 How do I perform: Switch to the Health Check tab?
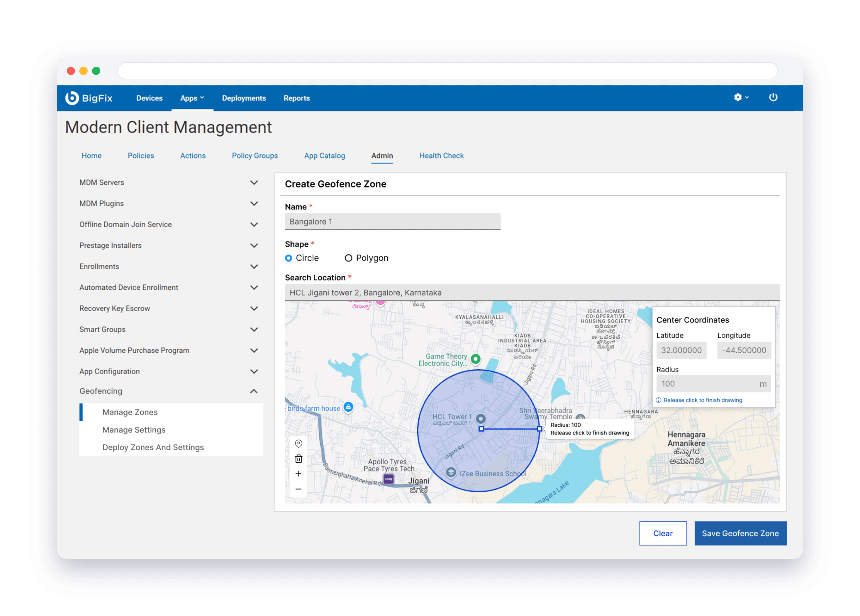click(441, 156)
